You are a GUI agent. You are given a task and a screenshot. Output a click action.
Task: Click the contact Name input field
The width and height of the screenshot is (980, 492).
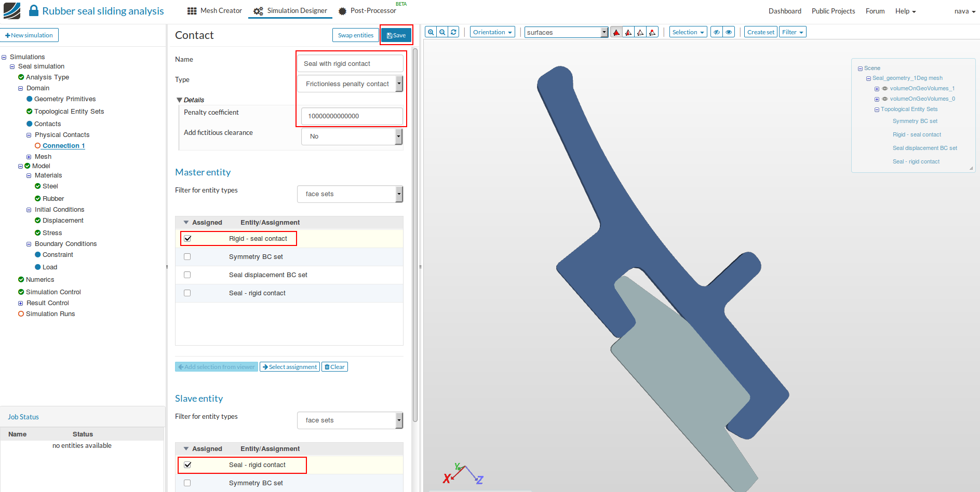pyautogui.click(x=350, y=64)
